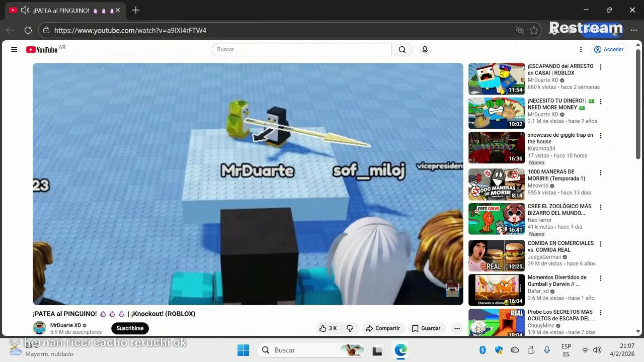The width and height of the screenshot is (644, 362).
Task: Open showcase of giggle trap video thumbnail
Action: [x=497, y=148]
